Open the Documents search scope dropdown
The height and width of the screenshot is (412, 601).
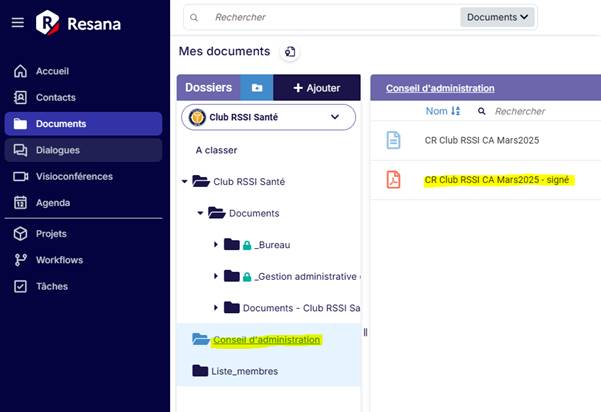click(498, 17)
